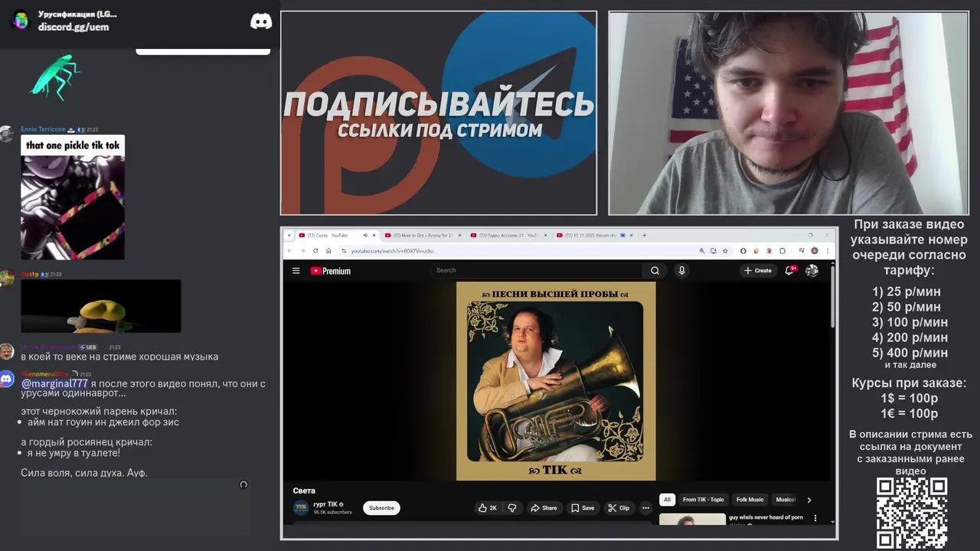Click the @marginal777 mention in chat

(x=54, y=383)
